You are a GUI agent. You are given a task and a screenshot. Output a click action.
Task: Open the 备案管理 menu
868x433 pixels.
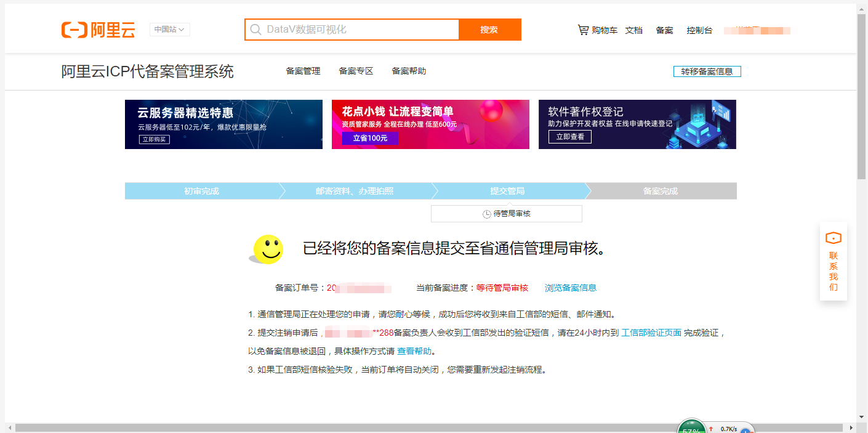pos(303,71)
